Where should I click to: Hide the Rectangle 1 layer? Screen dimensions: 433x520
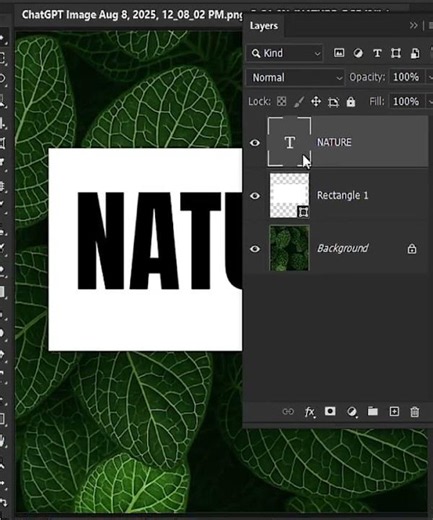[255, 196]
